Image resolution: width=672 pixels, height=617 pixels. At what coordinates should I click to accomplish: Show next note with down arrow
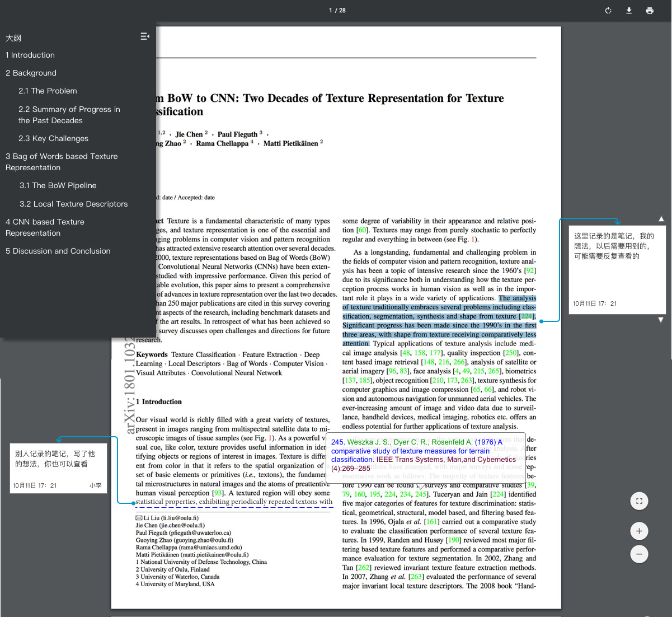coord(661,320)
